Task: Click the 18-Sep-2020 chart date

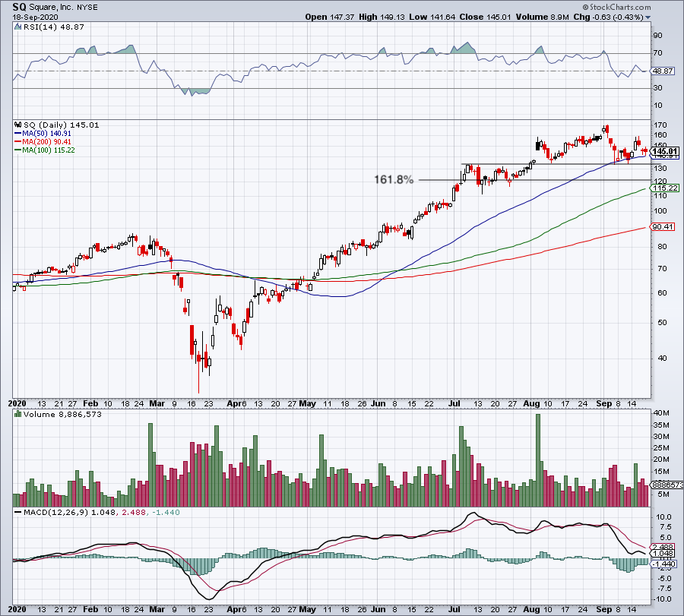Action: 35,17
